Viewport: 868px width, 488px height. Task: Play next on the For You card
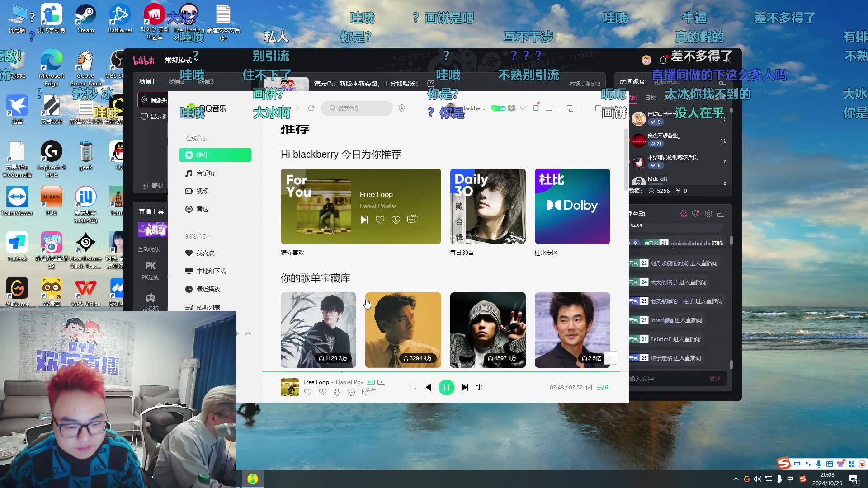click(364, 220)
